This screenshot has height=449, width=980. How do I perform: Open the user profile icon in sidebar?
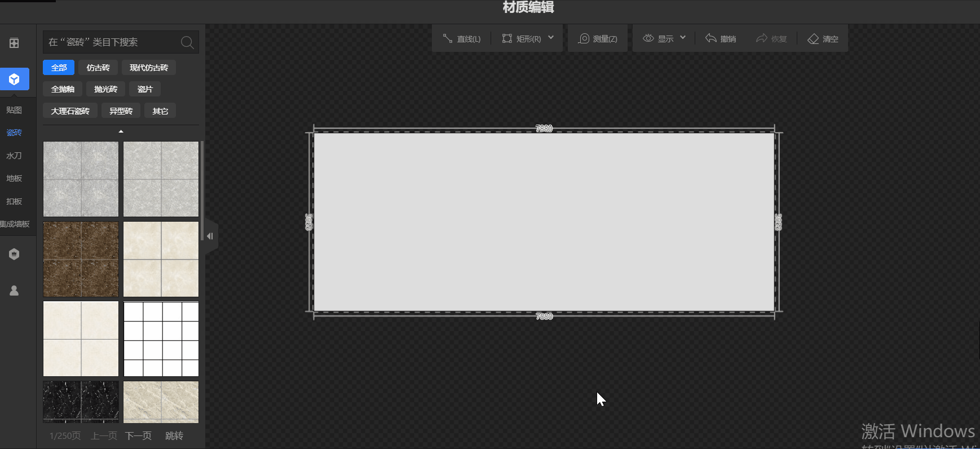tap(14, 290)
